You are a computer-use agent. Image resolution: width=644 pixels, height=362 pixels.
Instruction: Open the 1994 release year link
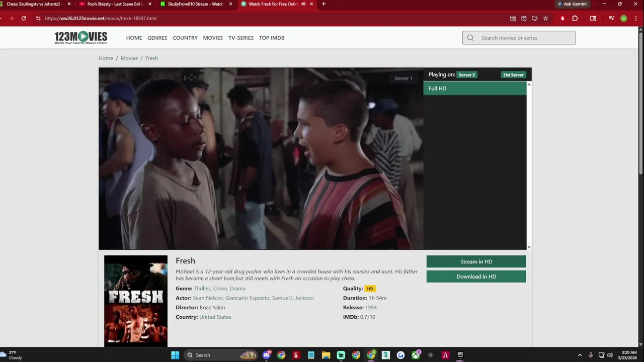pyautogui.click(x=371, y=308)
